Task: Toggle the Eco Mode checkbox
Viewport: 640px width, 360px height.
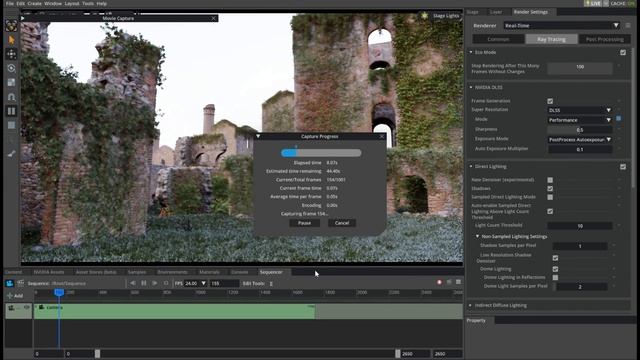Action: point(623,53)
